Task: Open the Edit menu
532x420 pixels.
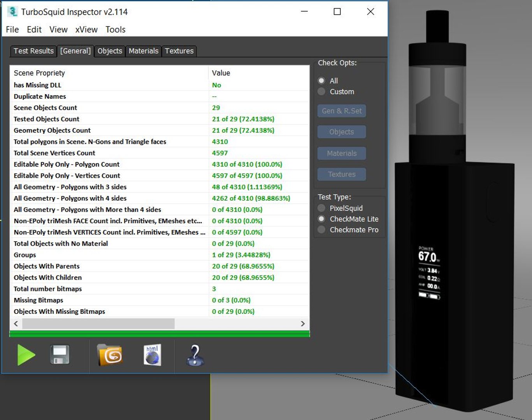Action: (x=34, y=30)
